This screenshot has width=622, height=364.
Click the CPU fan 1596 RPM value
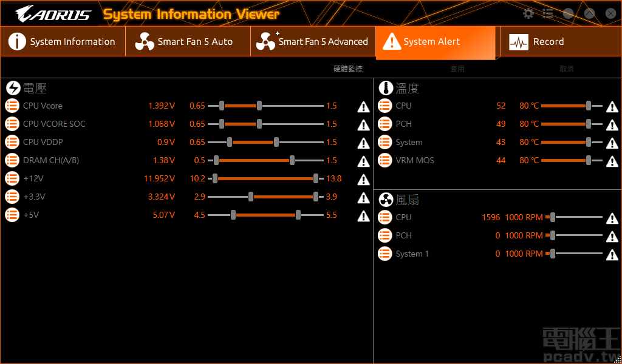(x=491, y=217)
